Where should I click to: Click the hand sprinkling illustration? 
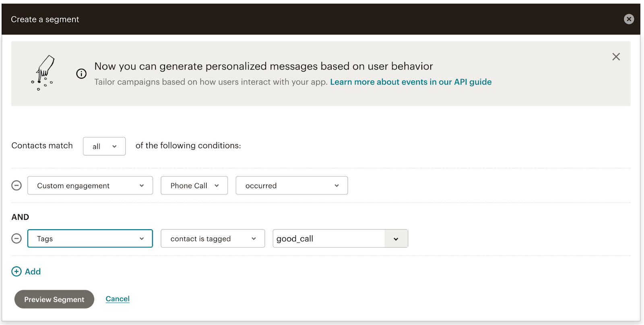[43, 73]
